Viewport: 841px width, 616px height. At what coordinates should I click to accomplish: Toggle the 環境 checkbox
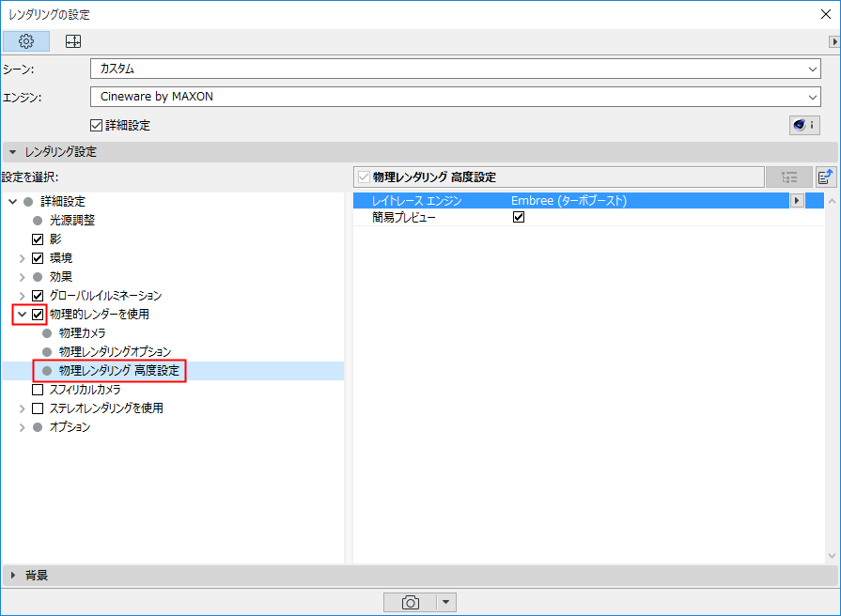pos(38,258)
